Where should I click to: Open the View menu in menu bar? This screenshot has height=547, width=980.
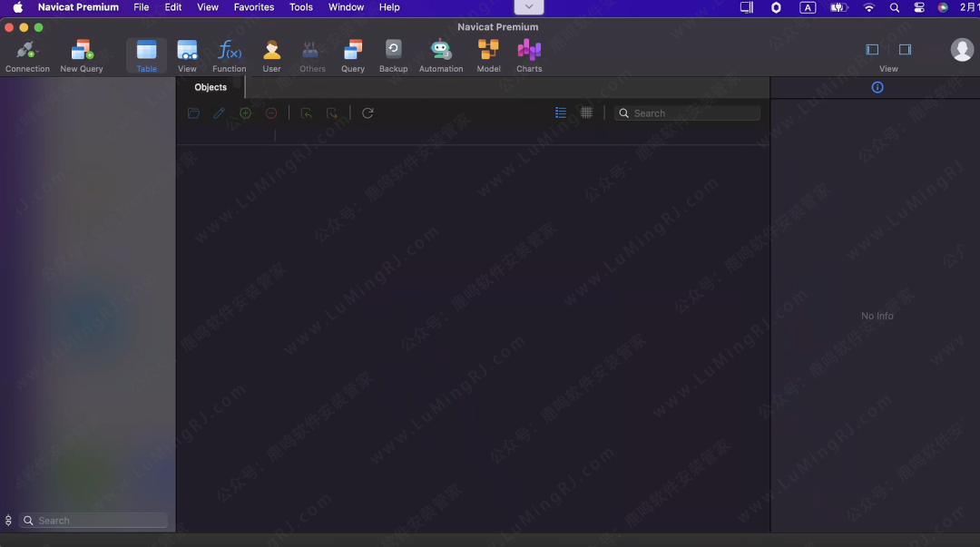tap(208, 7)
